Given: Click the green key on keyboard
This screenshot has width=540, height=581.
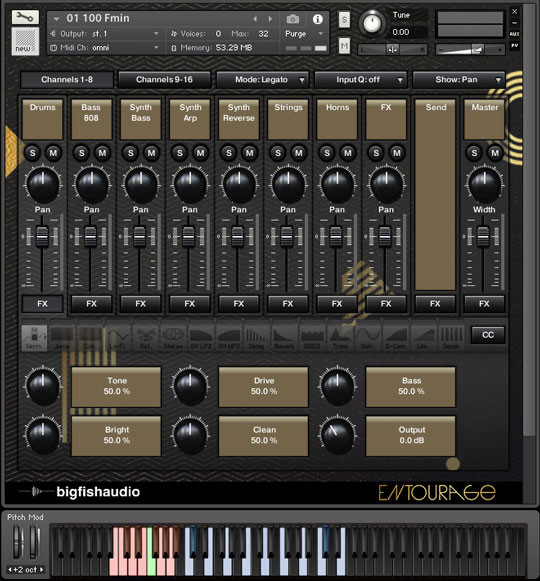Looking at the screenshot, I should coord(151,551).
